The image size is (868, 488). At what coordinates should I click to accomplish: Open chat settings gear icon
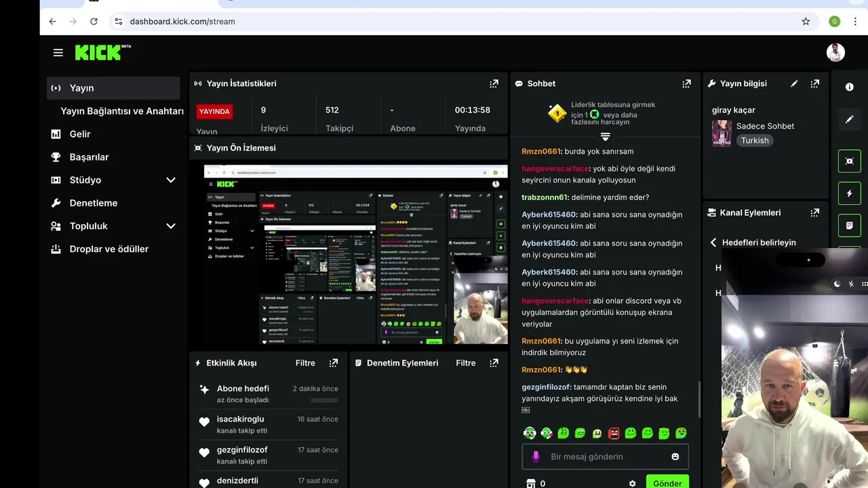[x=633, y=483]
